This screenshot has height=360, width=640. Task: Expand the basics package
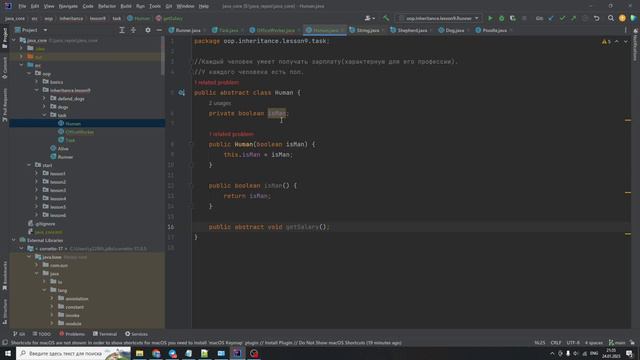pos(37,82)
